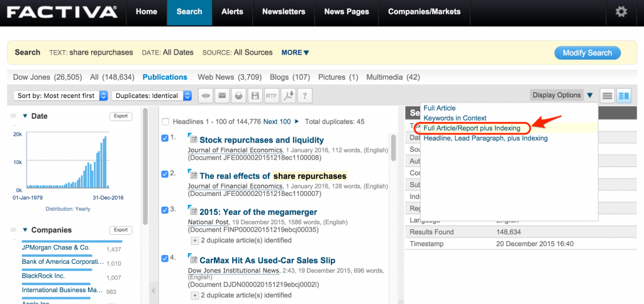Open the Sort by Most recent first dropdown
The image size is (644, 304).
[x=60, y=96]
